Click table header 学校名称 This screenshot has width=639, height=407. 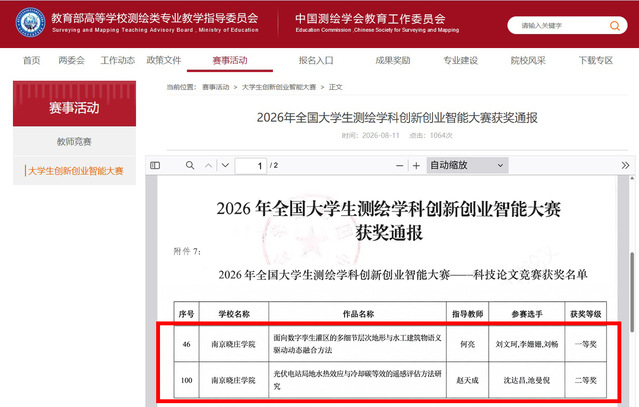coord(234,314)
